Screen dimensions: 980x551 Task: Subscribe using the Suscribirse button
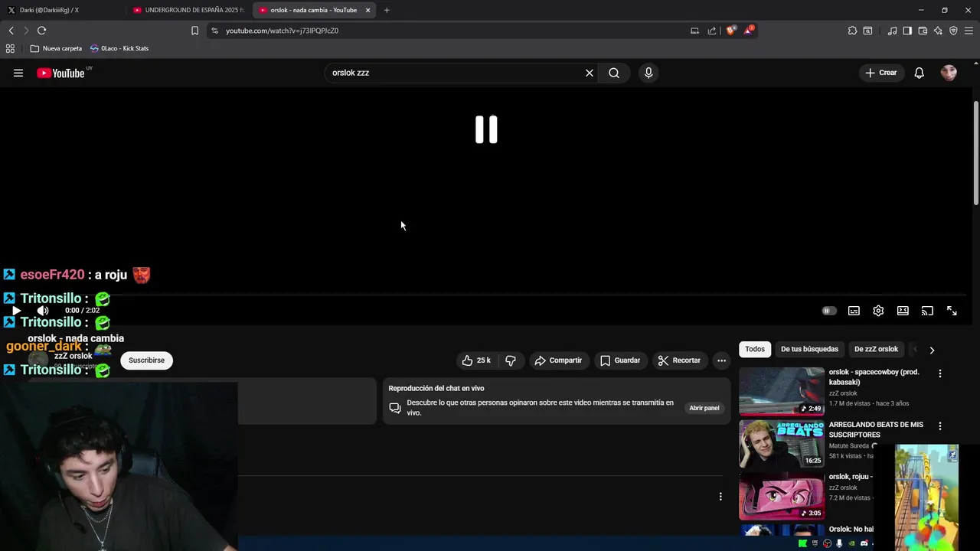tap(146, 360)
